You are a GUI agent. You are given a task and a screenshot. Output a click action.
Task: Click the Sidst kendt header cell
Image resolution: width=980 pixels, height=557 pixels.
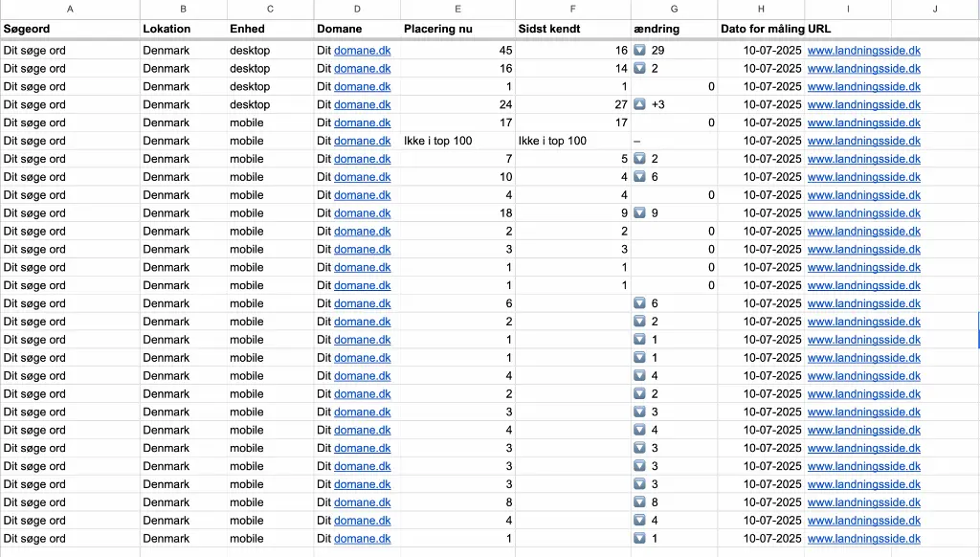pyautogui.click(x=572, y=29)
